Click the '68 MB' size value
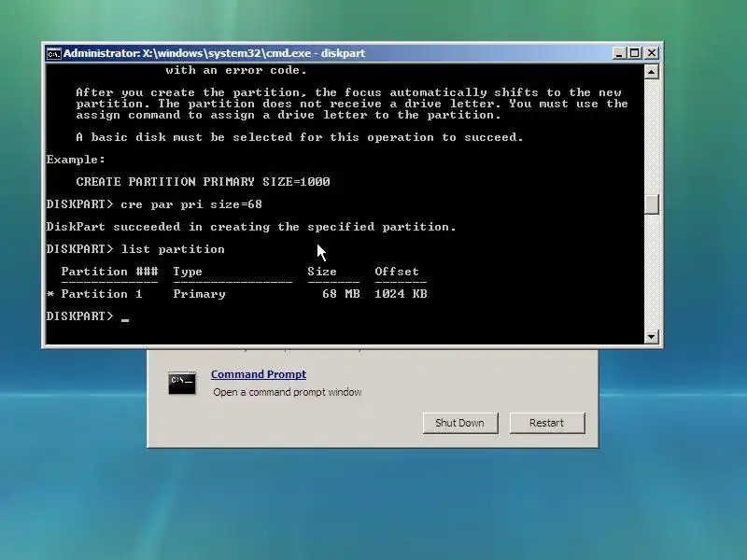 click(341, 294)
